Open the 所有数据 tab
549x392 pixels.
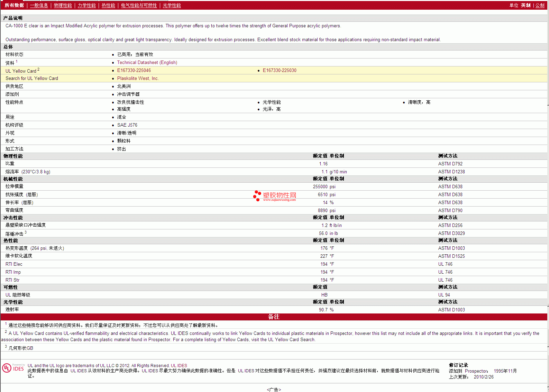(x=14, y=5)
